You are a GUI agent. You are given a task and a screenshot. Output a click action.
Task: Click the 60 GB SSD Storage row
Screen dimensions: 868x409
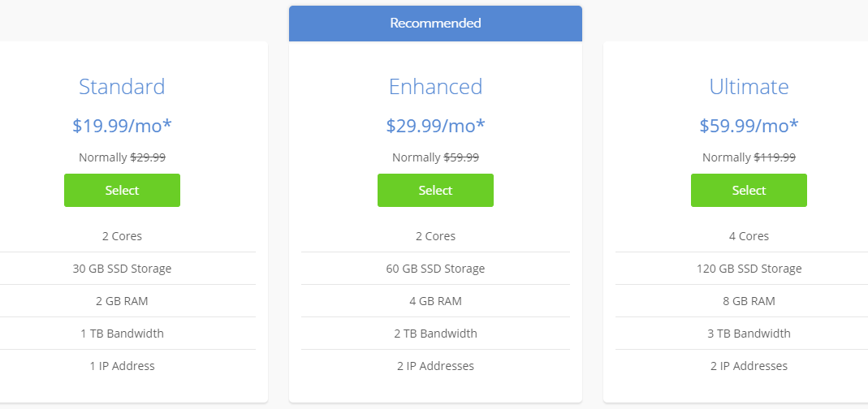[x=435, y=269]
